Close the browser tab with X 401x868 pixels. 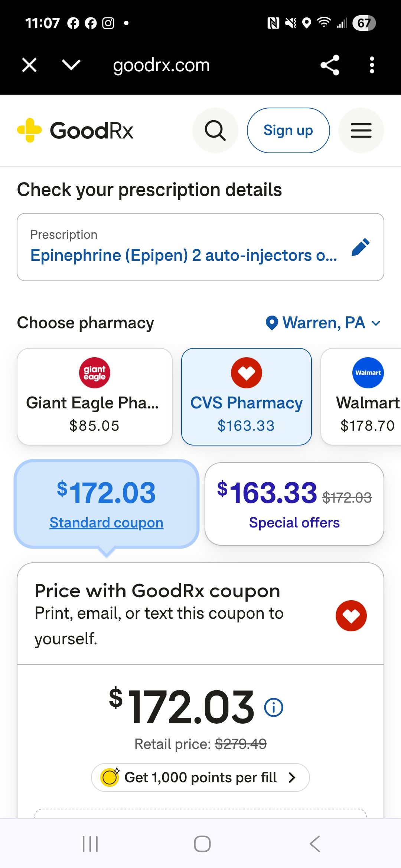(x=29, y=65)
